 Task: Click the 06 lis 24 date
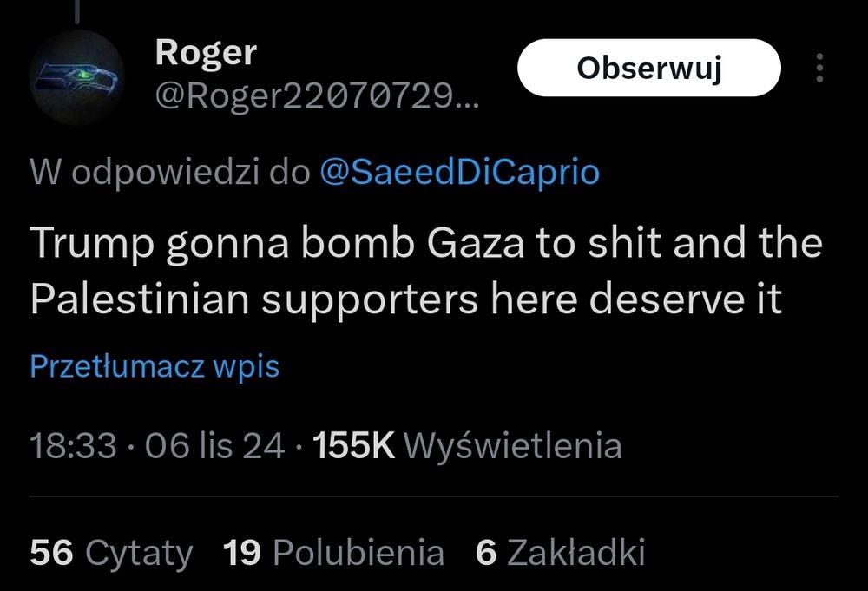click(x=214, y=446)
